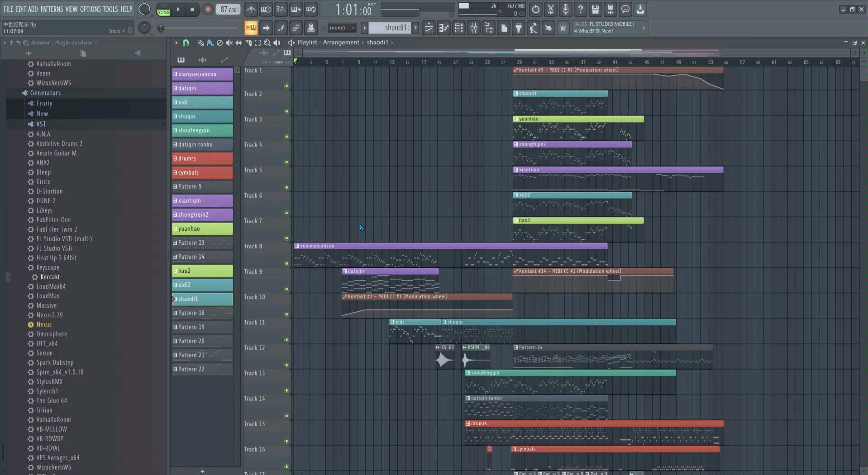Toggle the typing keyboard to piano icon
This screenshot has height=475, width=868.
coord(251,28)
